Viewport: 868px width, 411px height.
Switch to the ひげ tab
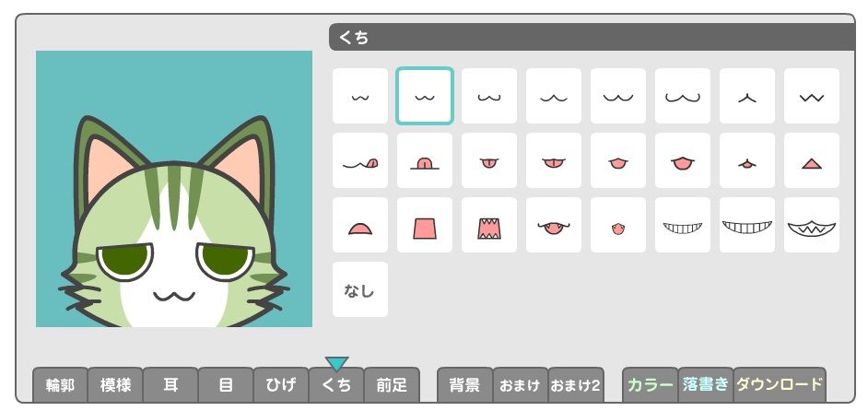pos(281,385)
